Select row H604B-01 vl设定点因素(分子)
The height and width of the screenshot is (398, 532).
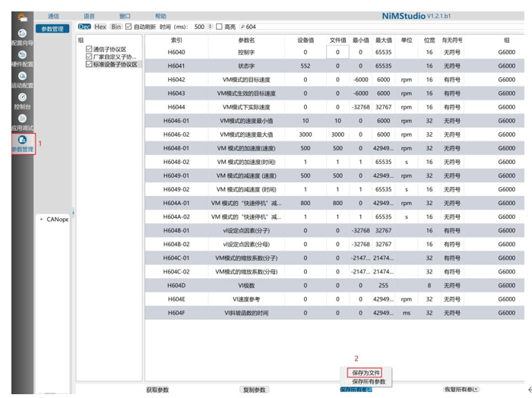point(334,231)
